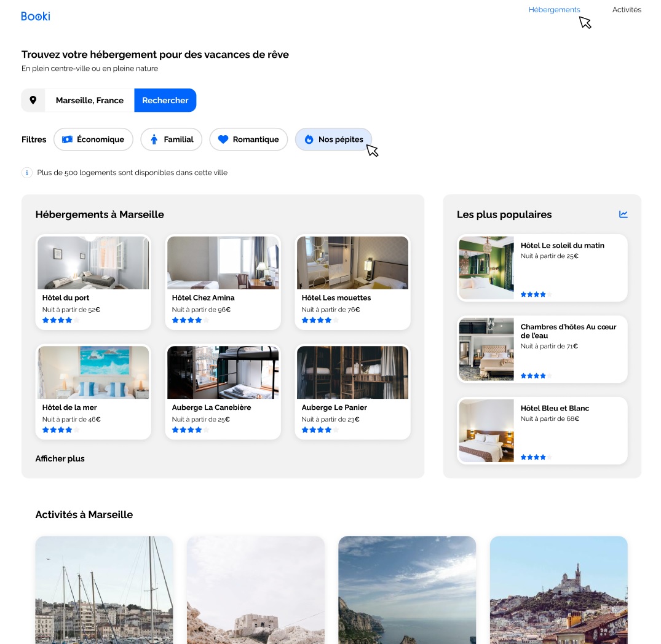Click the chart icon in Les plus populaires

click(x=623, y=214)
